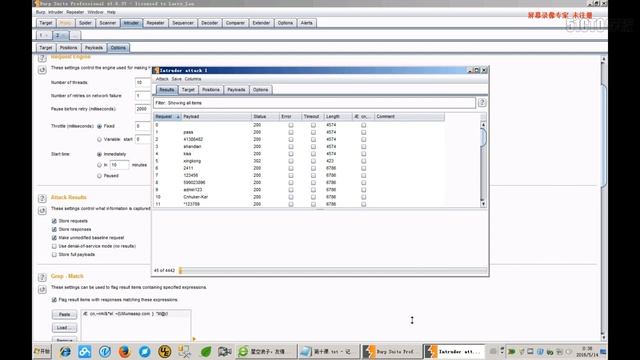Click down arrow on results table scrollbar
Viewport: 640px width, 360px height.
483,204
